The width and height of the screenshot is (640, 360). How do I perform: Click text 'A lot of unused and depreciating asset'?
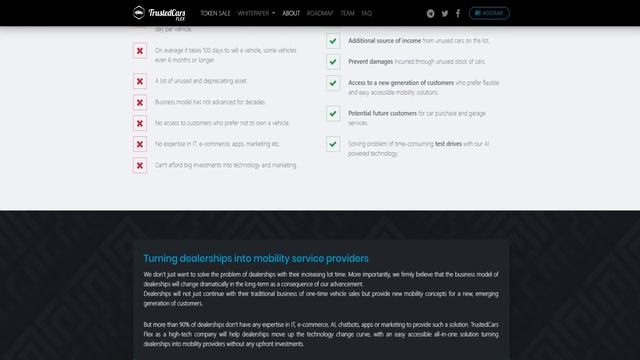click(201, 81)
